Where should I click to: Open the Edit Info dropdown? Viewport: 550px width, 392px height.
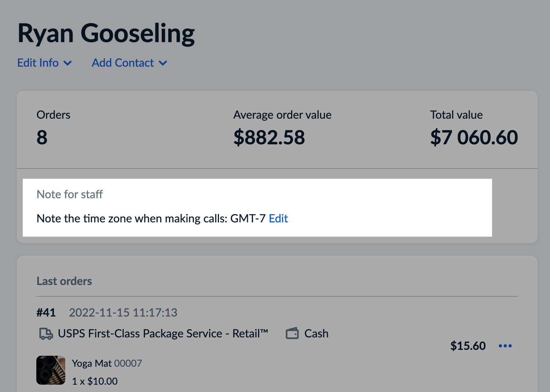(x=38, y=63)
